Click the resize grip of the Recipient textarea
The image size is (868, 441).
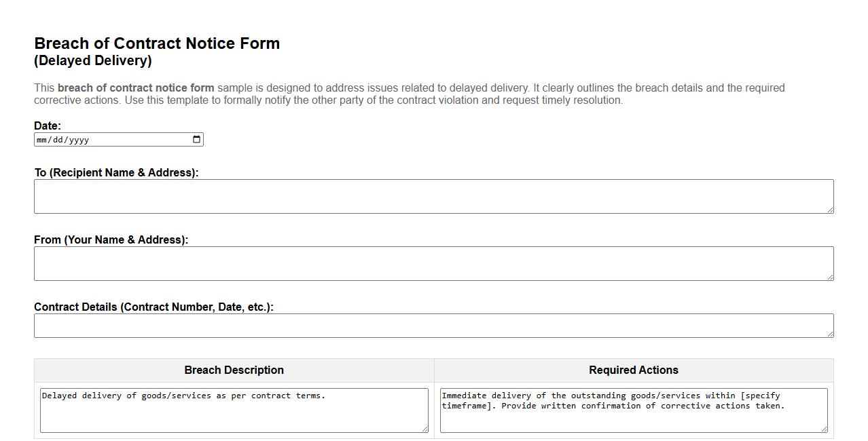(830, 211)
